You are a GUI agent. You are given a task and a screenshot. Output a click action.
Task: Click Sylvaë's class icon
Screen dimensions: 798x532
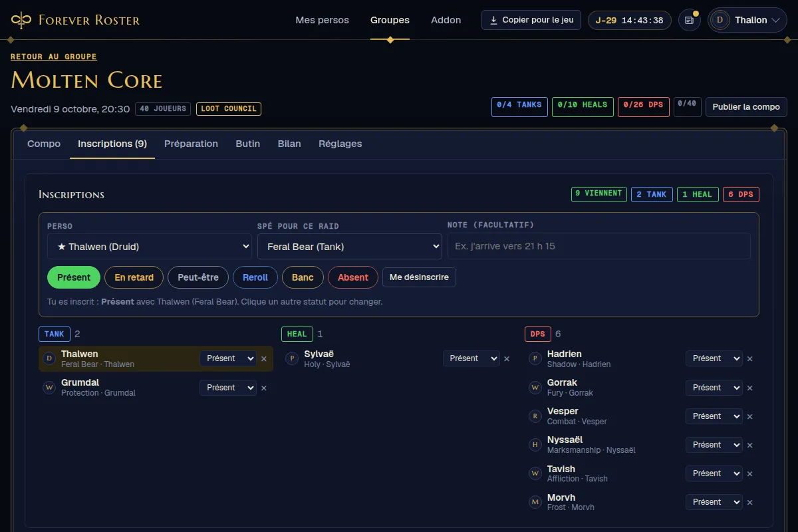(292, 359)
